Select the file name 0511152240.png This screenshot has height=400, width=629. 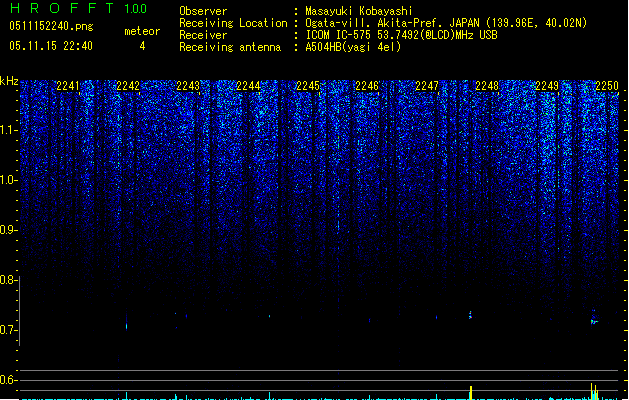click(51, 26)
